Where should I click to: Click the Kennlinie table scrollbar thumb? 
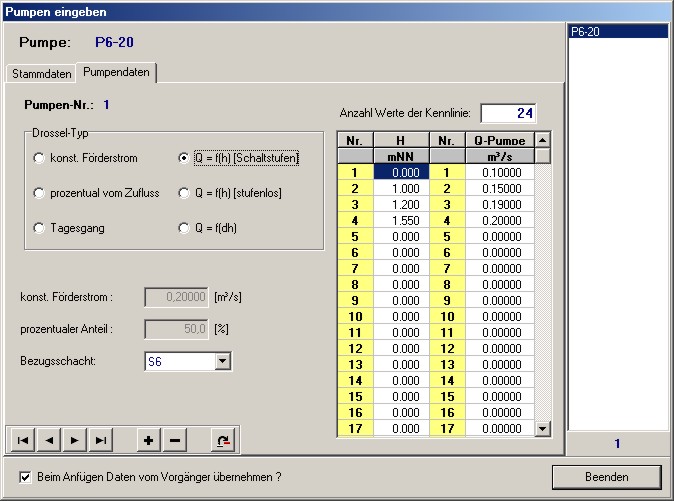pyautogui.click(x=543, y=156)
